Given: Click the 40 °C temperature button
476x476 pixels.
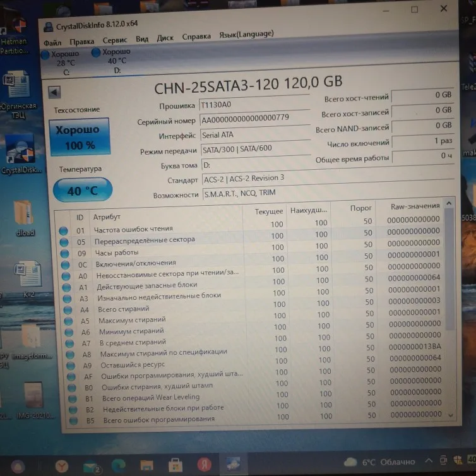Looking at the screenshot, I should point(83,191).
